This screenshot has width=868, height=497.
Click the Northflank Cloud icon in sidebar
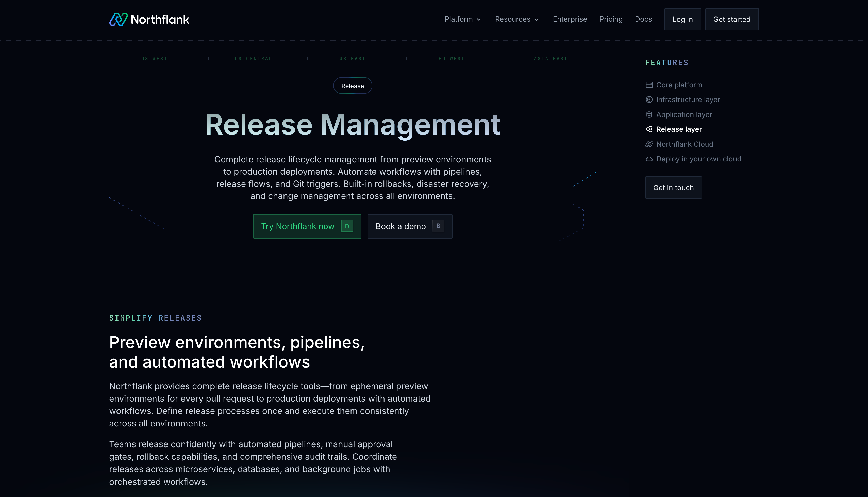pos(649,144)
